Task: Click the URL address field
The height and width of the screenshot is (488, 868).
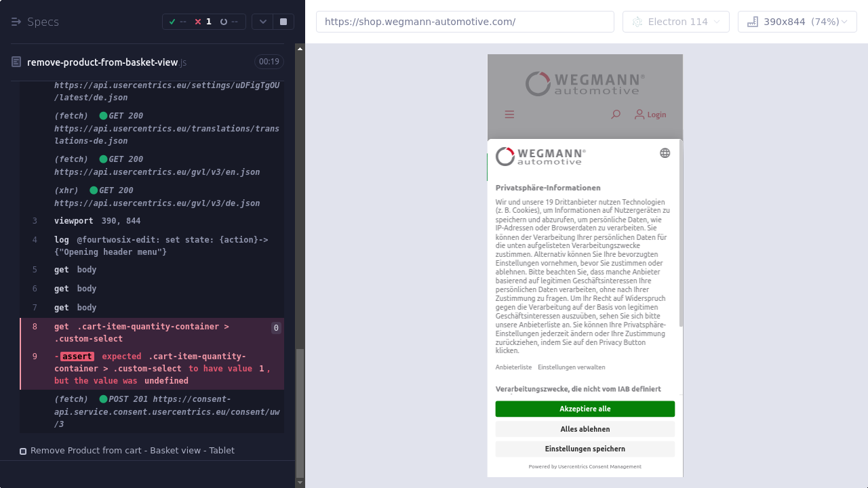Action: tap(465, 22)
